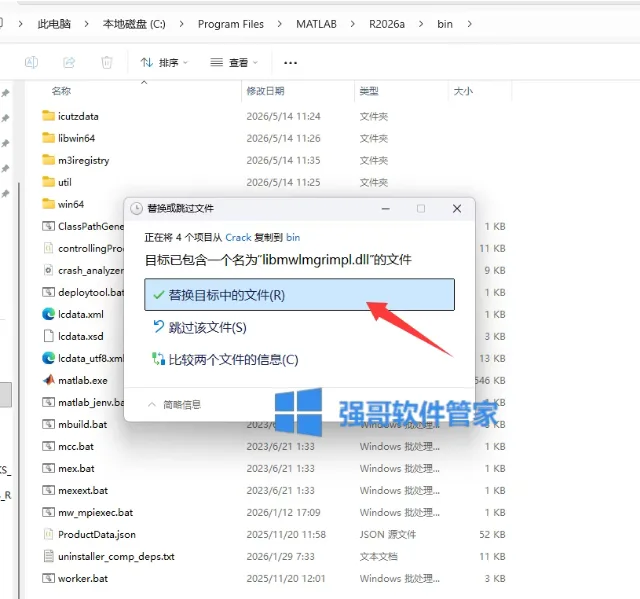The width and height of the screenshot is (640, 599).
Task: Sort by the 大小 column header
Action: point(463,91)
